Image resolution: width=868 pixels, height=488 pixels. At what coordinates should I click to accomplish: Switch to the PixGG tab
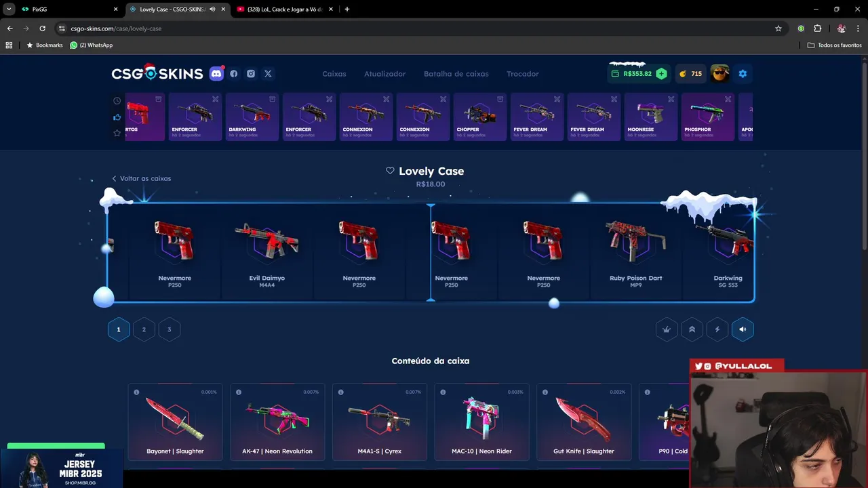click(68, 9)
